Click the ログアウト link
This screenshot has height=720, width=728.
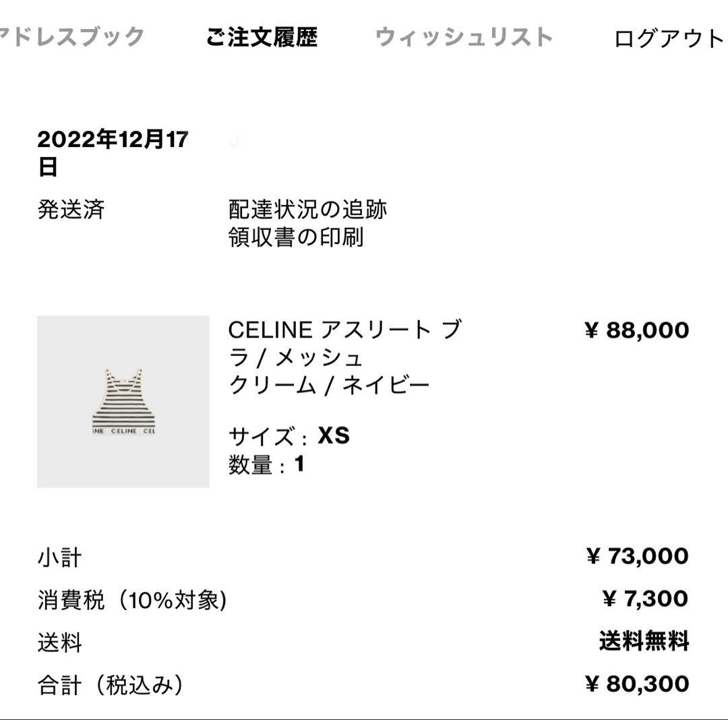coord(669,38)
